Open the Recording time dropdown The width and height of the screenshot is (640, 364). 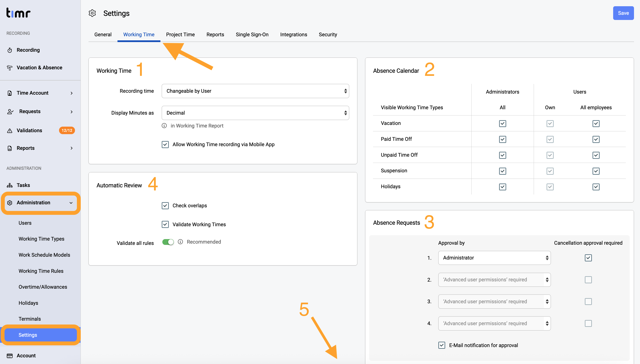tap(255, 91)
